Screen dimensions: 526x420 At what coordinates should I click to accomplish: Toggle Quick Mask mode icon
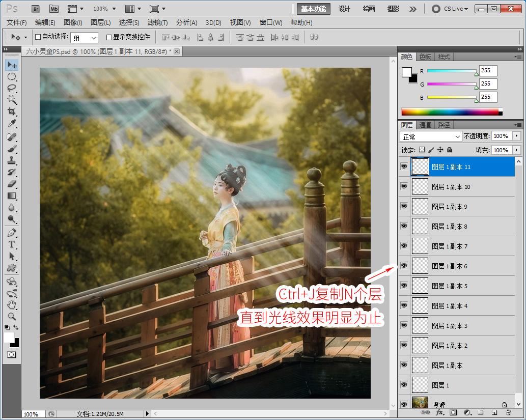pos(11,355)
